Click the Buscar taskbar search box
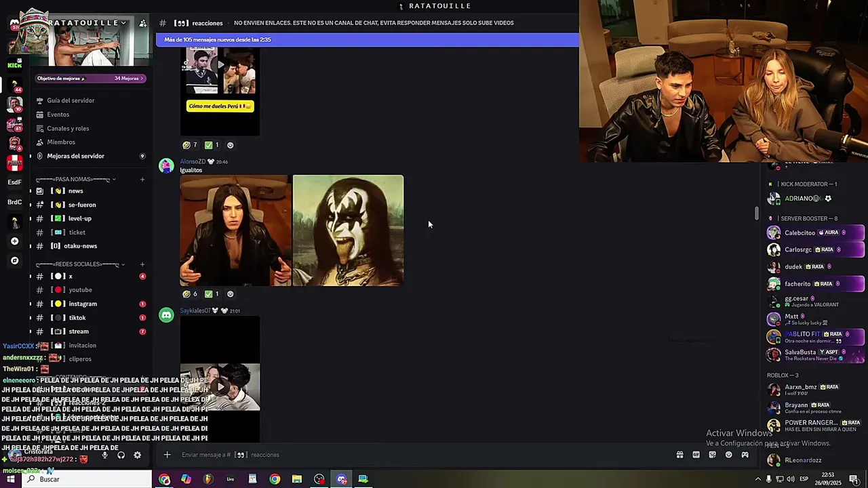The image size is (868, 488). click(87, 479)
